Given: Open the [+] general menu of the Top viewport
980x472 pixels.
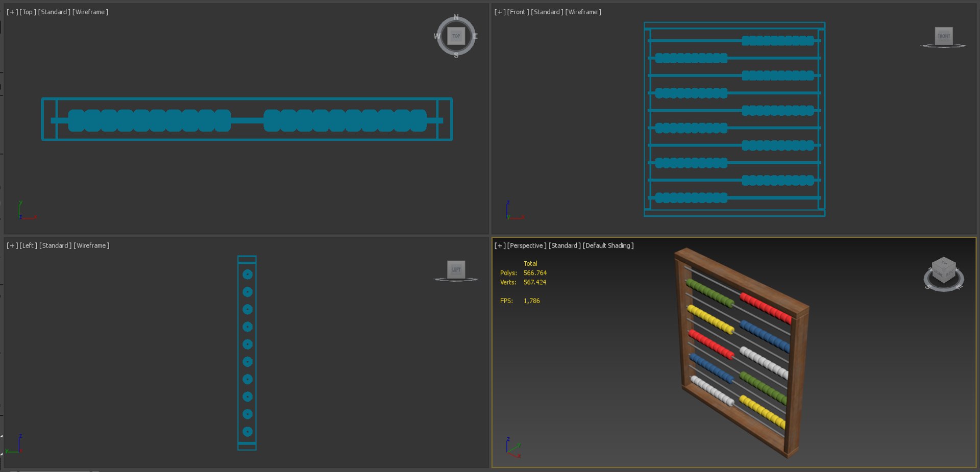Looking at the screenshot, I should [12, 12].
